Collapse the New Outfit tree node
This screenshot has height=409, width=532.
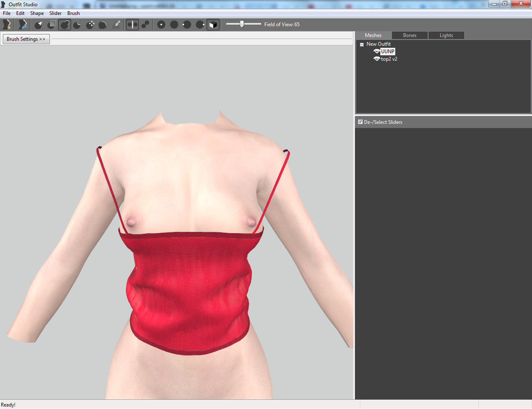[362, 44]
